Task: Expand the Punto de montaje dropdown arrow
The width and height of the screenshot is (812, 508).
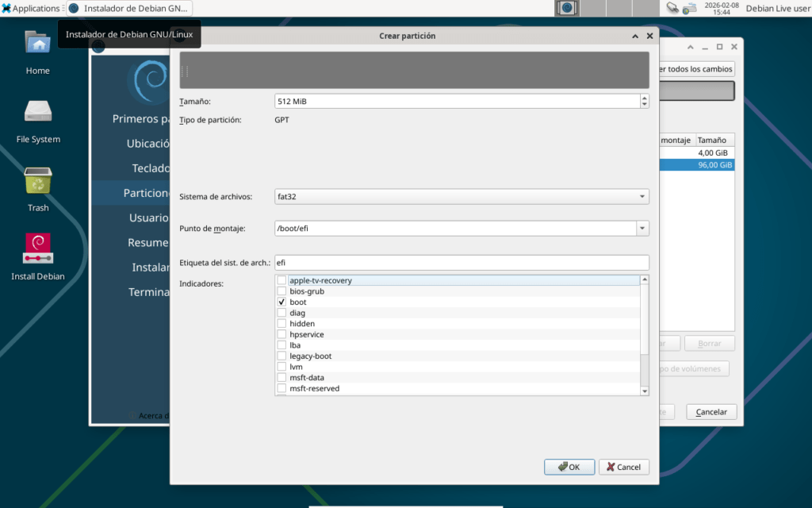Action: 642,229
